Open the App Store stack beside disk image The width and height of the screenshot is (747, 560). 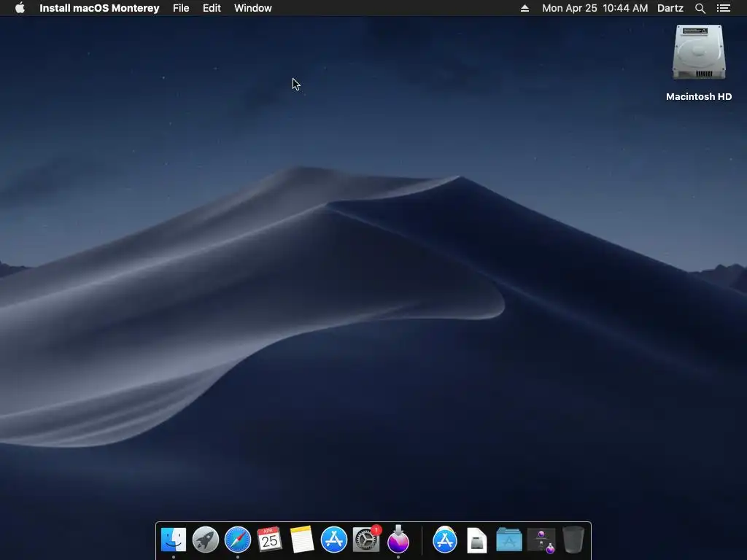click(445, 540)
